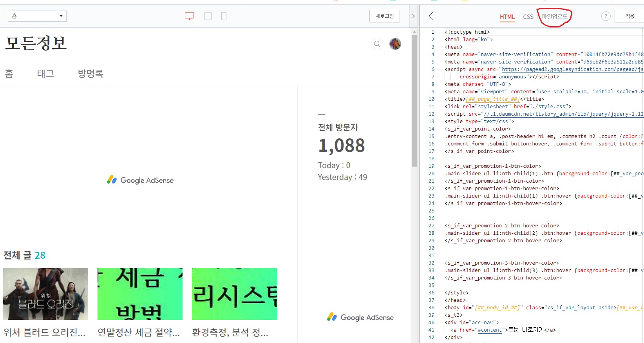
Task: Collapse the preview panel with the arrow
Action: 413,16
